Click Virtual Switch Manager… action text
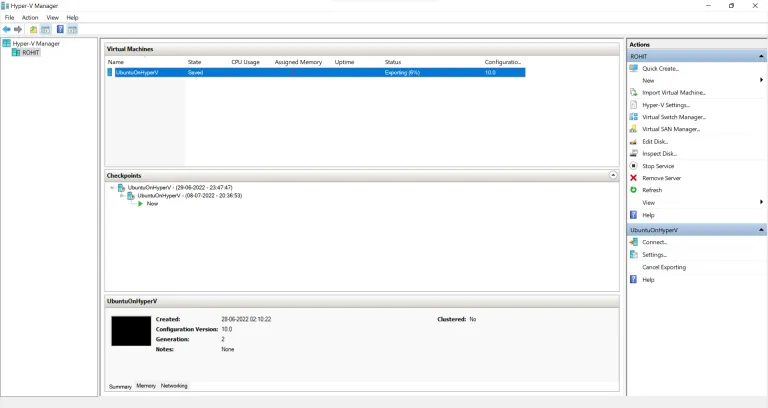This screenshot has height=408, width=768. coord(674,117)
